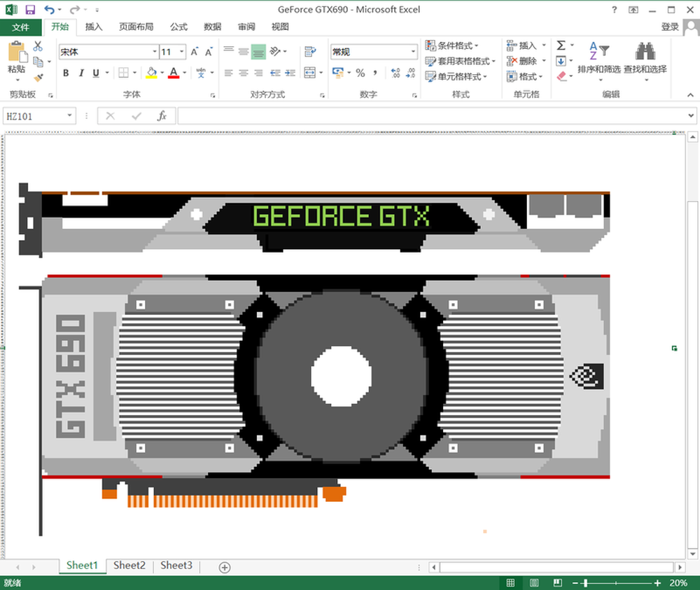The image size is (700, 590).
Task: Toggle align text left
Action: click(x=229, y=73)
